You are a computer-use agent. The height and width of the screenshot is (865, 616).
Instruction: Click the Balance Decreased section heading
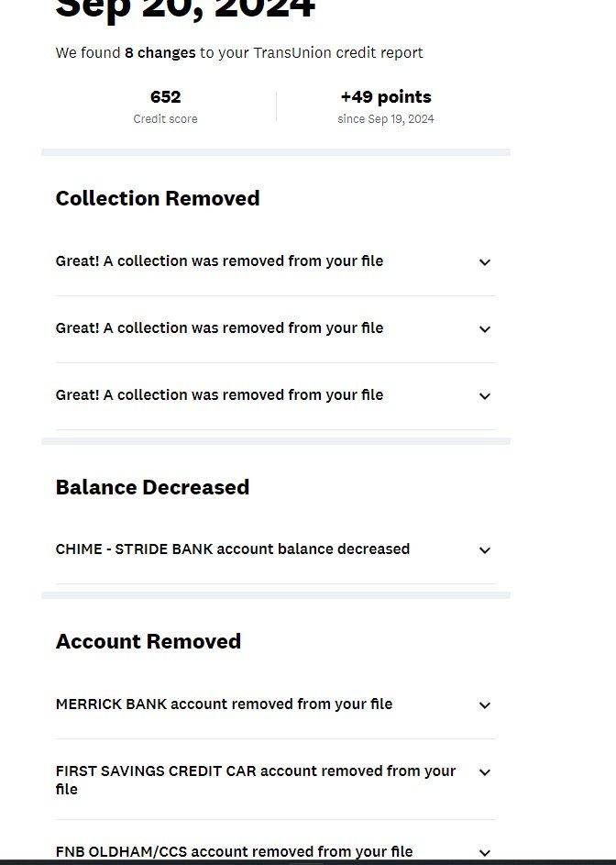click(152, 488)
